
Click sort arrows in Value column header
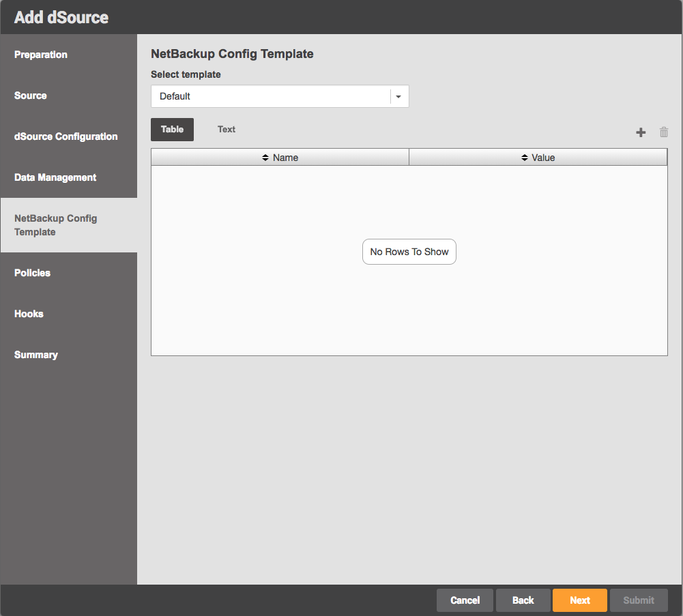(525, 158)
